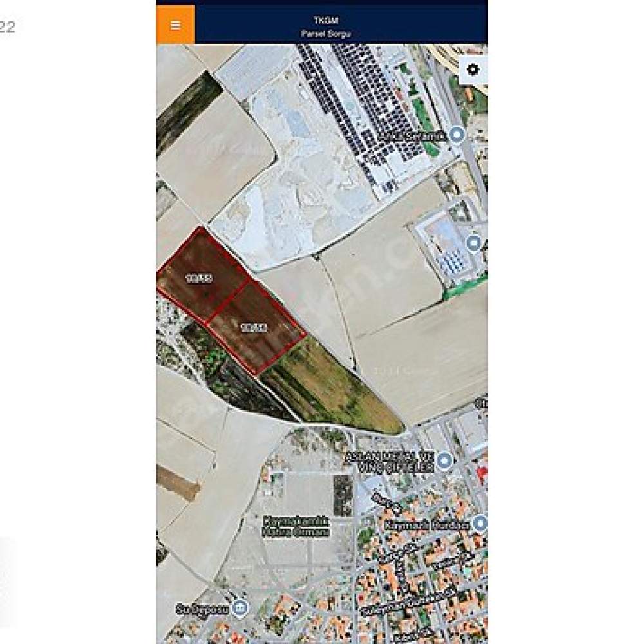
Task: Tap the marker pin beside the solar farm label
Action: pyautogui.click(x=457, y=135)
